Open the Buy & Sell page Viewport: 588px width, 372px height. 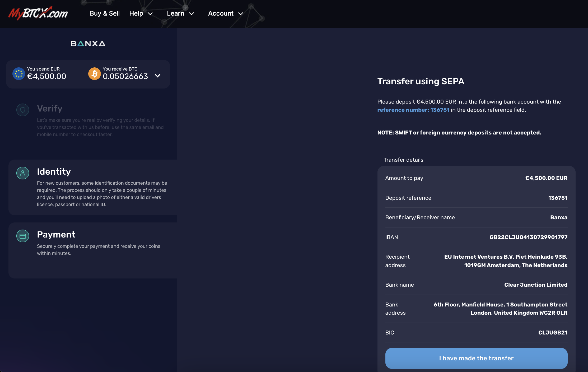[x=105, y=13]
